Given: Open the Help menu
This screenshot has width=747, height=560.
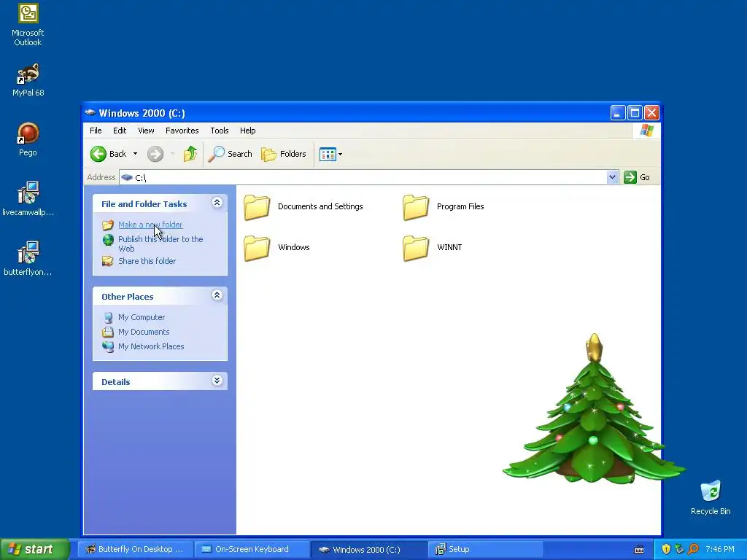Looking at the screenshot, I should point(248,131).
